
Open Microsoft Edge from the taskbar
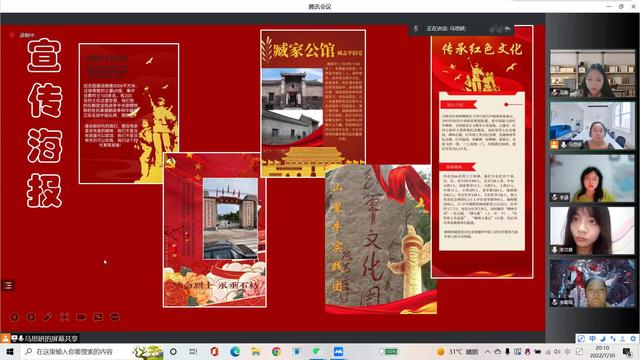pyautogui.click(x=235, y=351)
